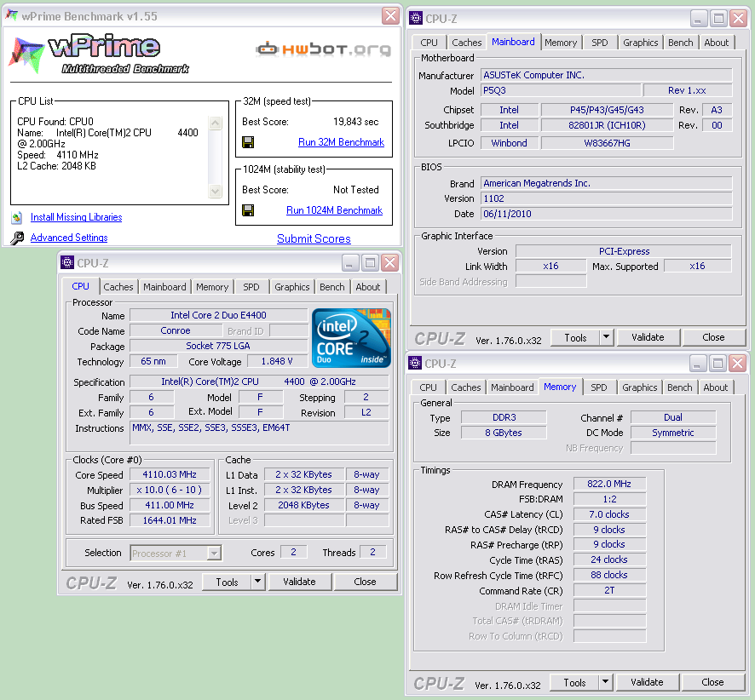Click the Intel Core 2 Duo inside logo
The width and height of the screenshot is (755, 700).
(x=351, y=338)
